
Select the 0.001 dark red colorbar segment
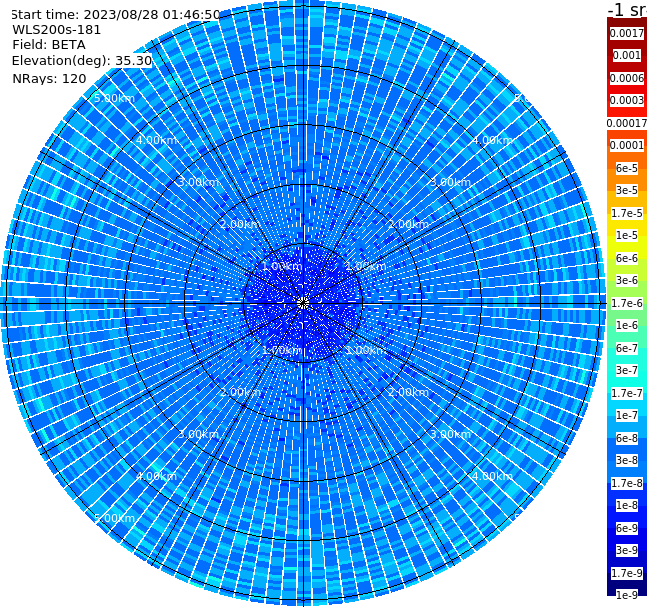627,55
